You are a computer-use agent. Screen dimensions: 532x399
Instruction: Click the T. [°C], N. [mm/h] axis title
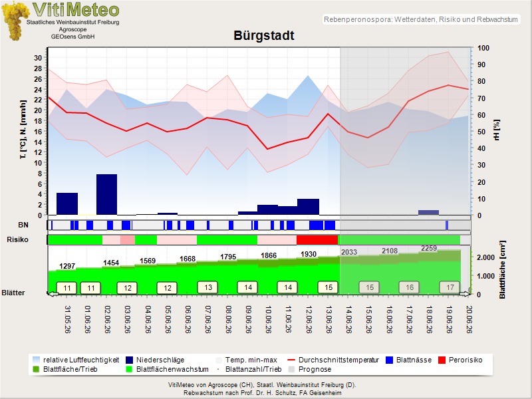(23, 129)
